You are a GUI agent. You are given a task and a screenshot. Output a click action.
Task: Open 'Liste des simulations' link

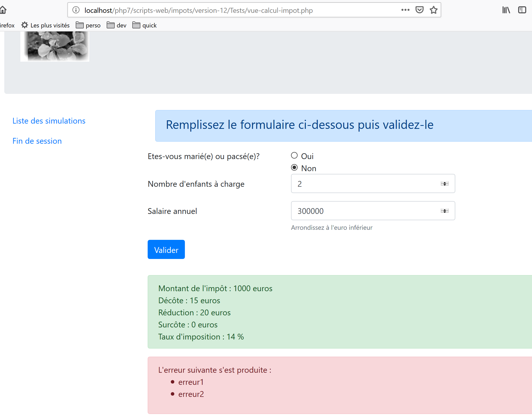[49, 121]
